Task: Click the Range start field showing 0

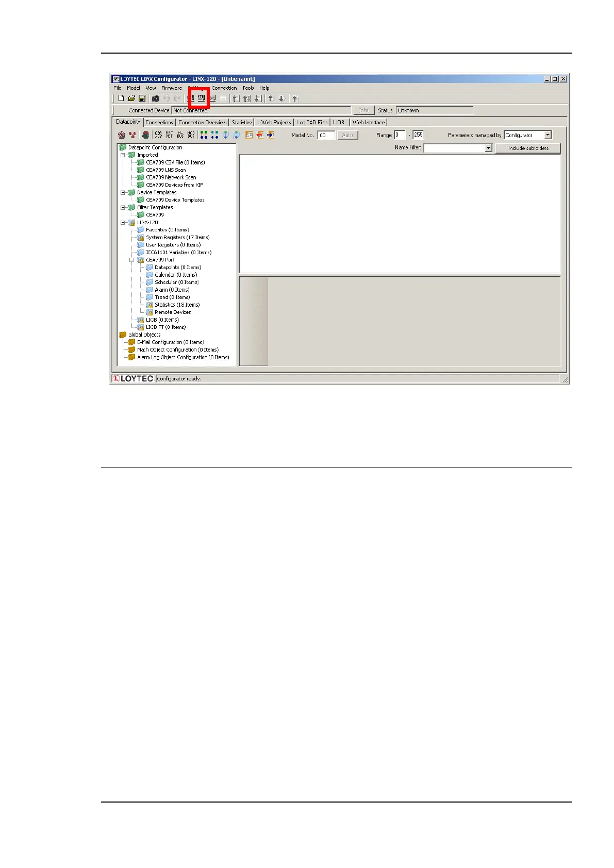Action: [400, 135]
